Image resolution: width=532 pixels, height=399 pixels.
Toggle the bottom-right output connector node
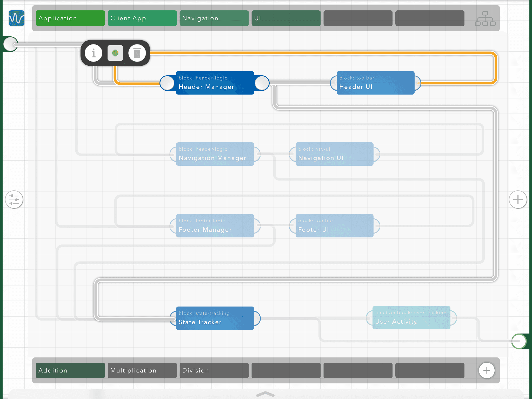pyautogui.click(x=519, y=341)
